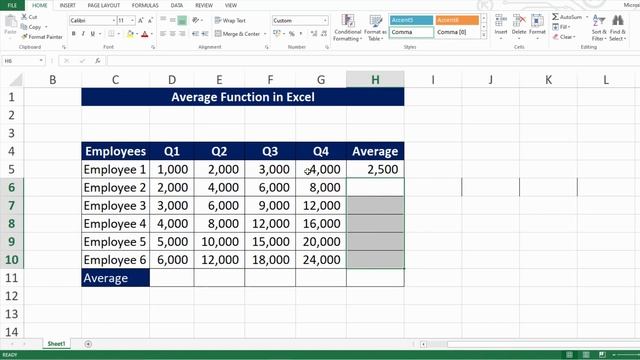The height and width of the screenshot is (360, 640).
Task: Toggle center horizontal alignment
Action: (x=173, y=34)
